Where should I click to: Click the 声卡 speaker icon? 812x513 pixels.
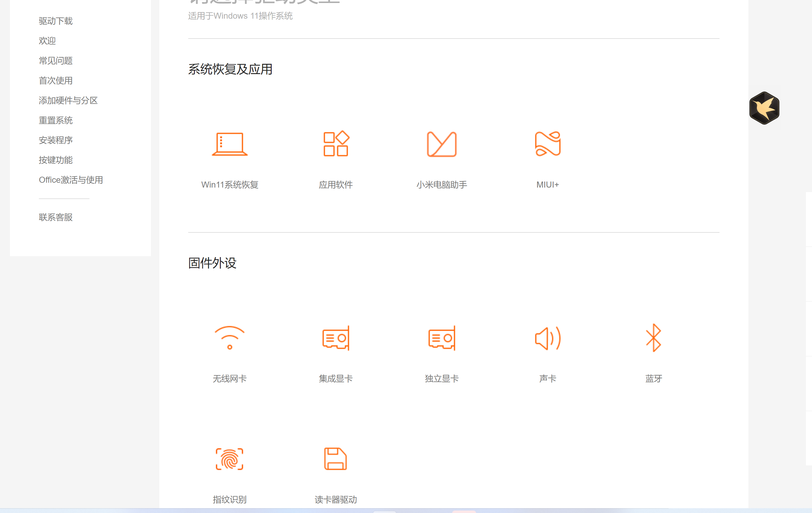coord(548,338)
